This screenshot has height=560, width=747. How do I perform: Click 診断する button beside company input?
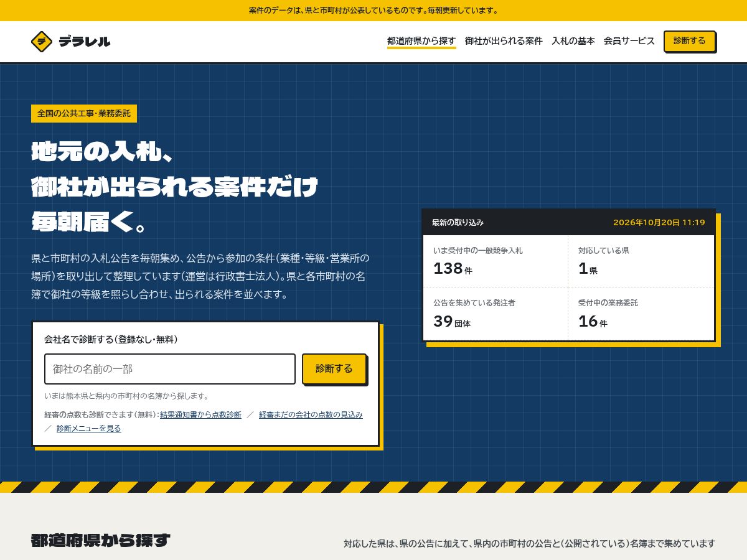click(x=334, y=369)
